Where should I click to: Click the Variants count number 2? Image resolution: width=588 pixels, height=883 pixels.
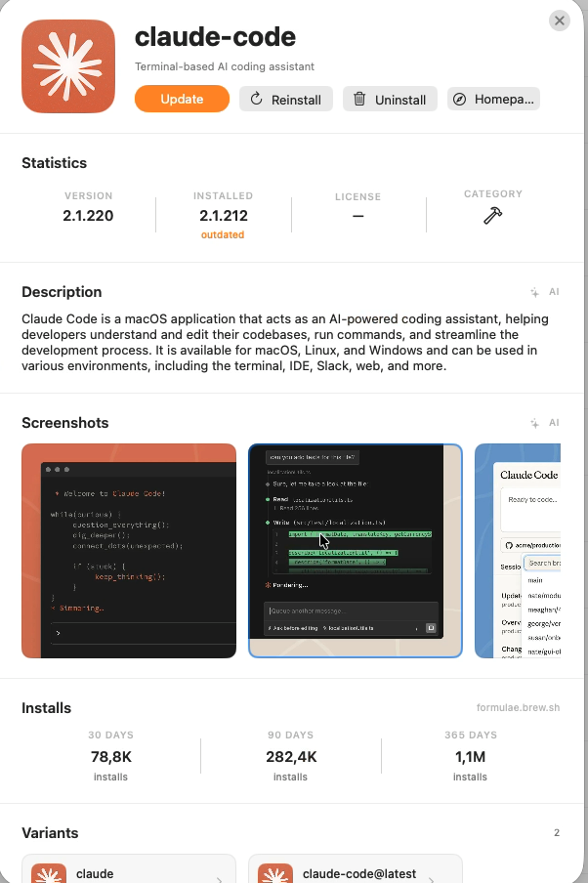[x=557, y=833]
